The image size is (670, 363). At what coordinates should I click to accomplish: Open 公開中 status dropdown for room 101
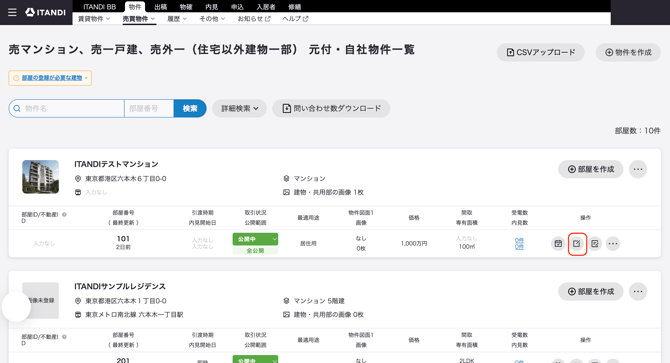(x=256, y=239)
